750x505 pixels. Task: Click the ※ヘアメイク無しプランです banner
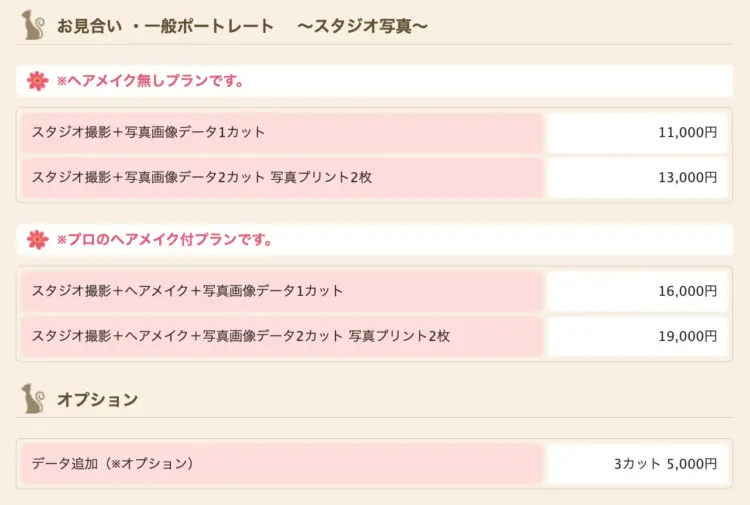374,81
